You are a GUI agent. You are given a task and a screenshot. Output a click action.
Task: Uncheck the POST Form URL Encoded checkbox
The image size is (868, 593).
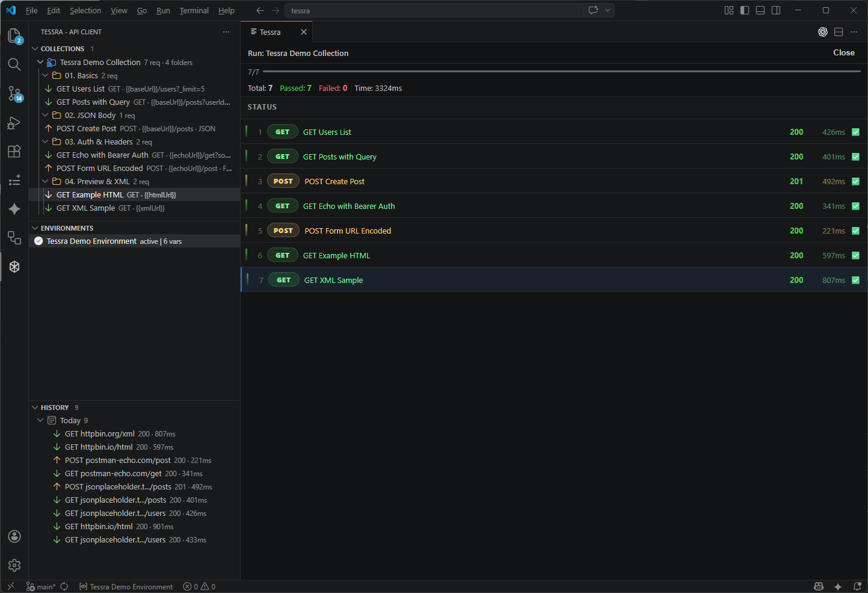[855, 231]
